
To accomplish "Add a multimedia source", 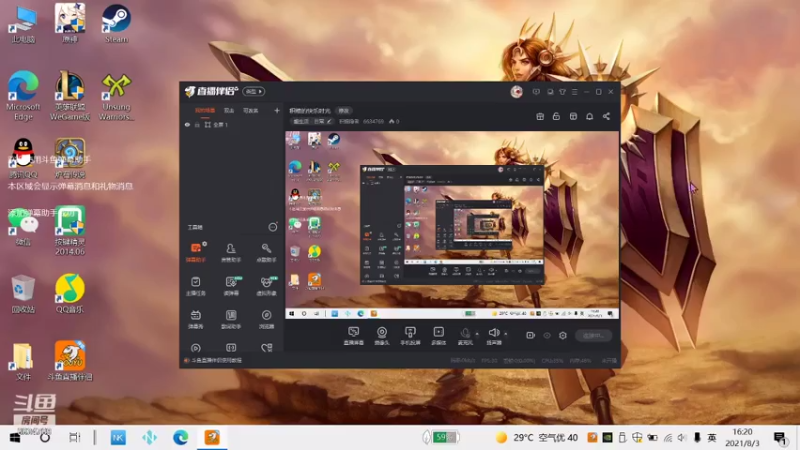I will (438, 336).
